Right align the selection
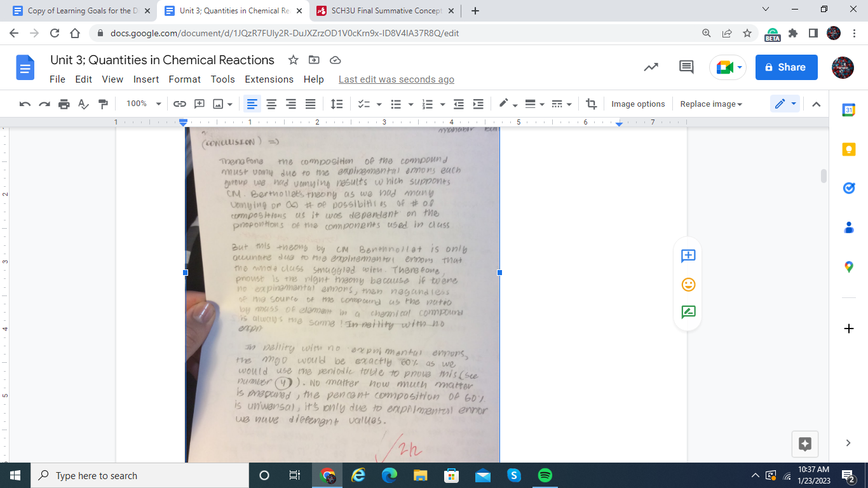Screen dimensions: 868x488 coord(291,104)
